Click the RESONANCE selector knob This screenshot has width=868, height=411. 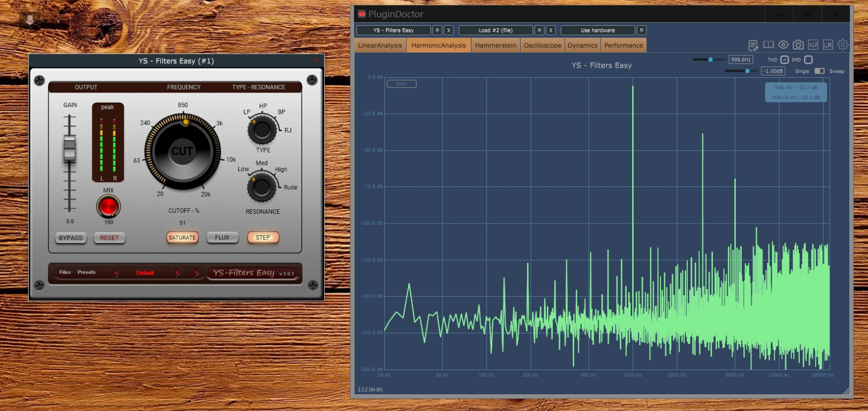[x=262, y=187]
